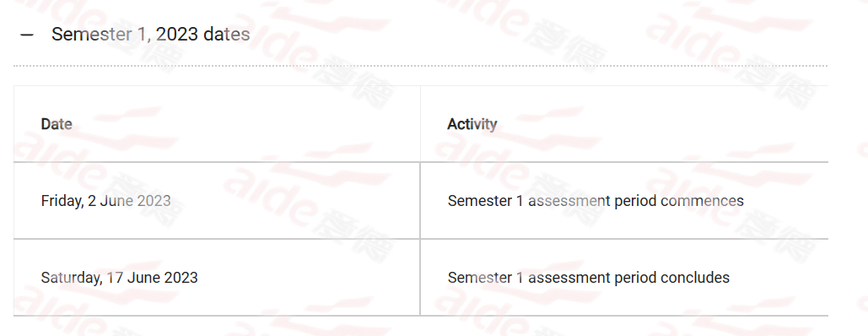Select the Activity column header

click(472, 124)
